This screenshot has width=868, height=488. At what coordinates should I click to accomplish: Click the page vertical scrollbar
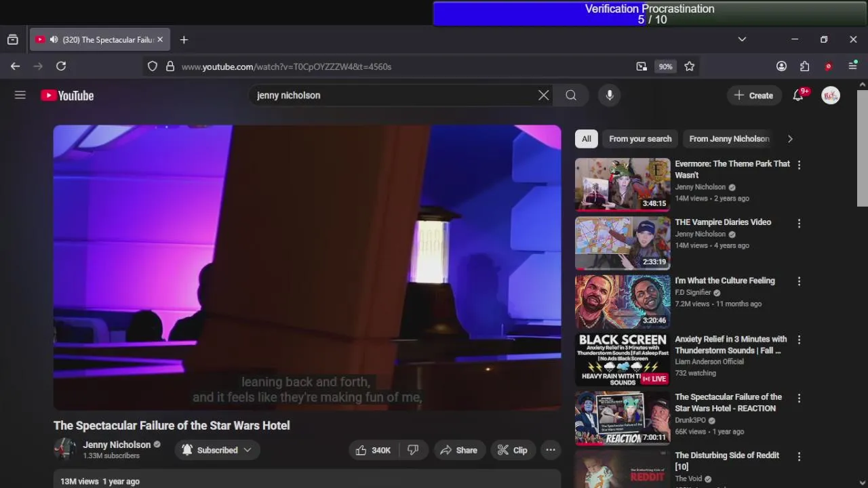tap(862, 148)
